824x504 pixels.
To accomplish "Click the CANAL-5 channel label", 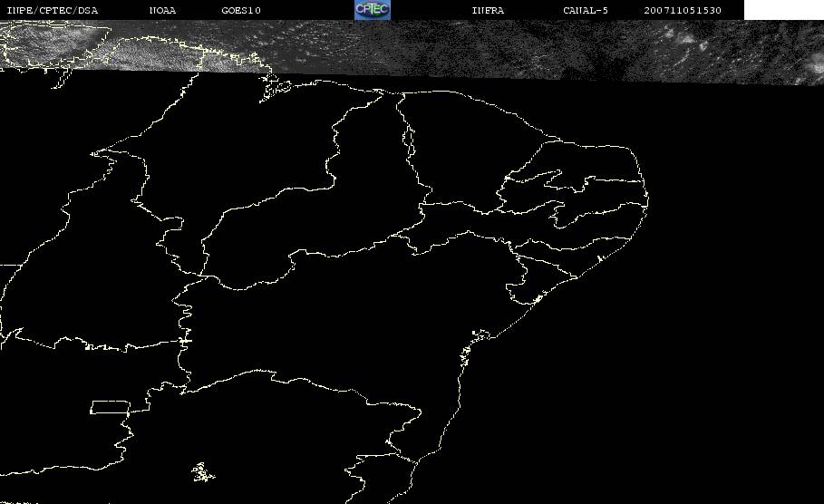I will [586, 11].
